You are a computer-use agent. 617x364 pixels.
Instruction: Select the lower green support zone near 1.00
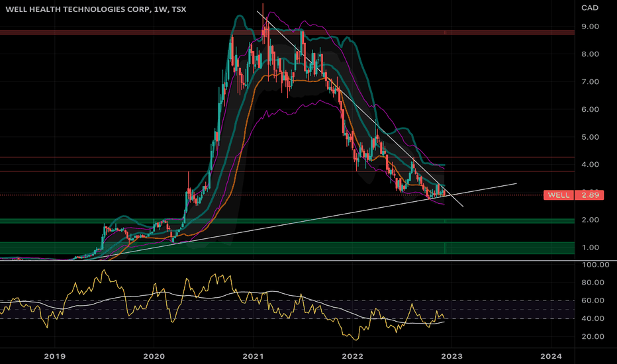287,248
